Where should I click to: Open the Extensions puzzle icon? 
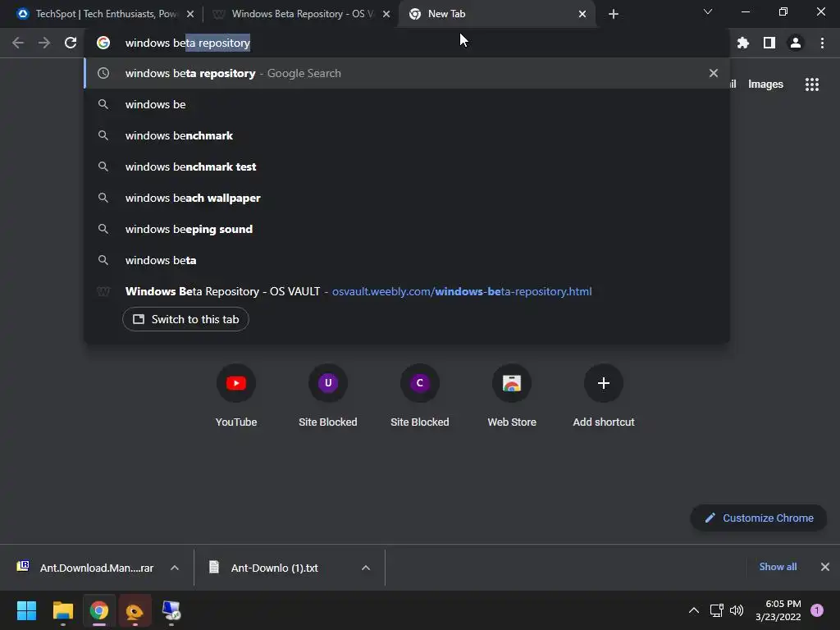[743, 43]
